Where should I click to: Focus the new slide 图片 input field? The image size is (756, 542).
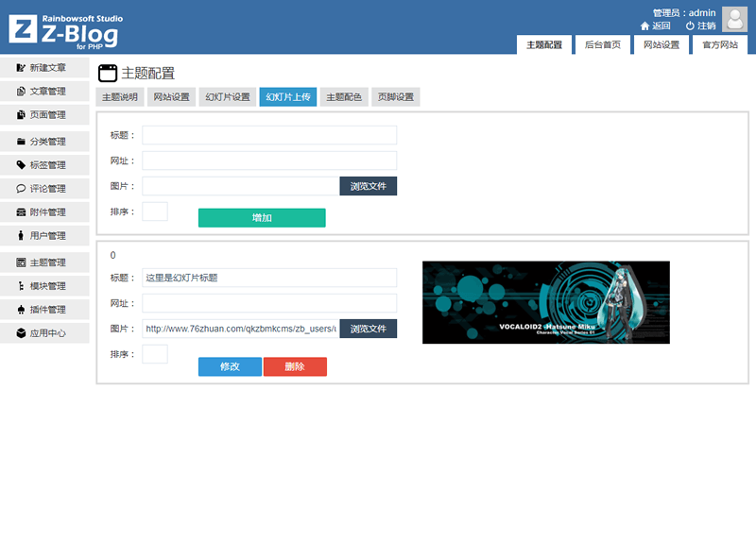click(x=241, y=186)
